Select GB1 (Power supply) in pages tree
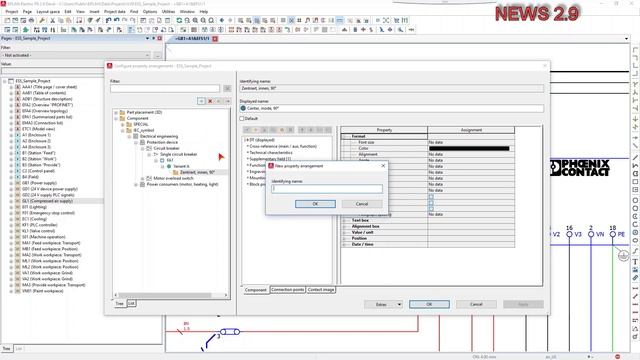The height and width of the screenshot is (360, 640). 39,183
